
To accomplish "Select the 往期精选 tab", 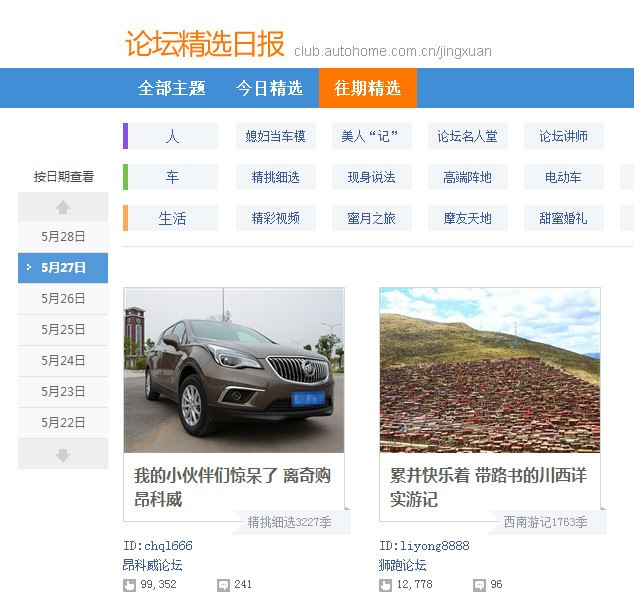I will (x=367, y=88).
